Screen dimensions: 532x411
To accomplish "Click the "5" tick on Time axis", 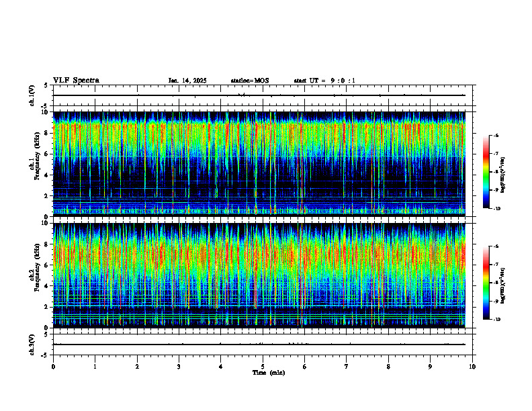I will [x=263, y=367].
